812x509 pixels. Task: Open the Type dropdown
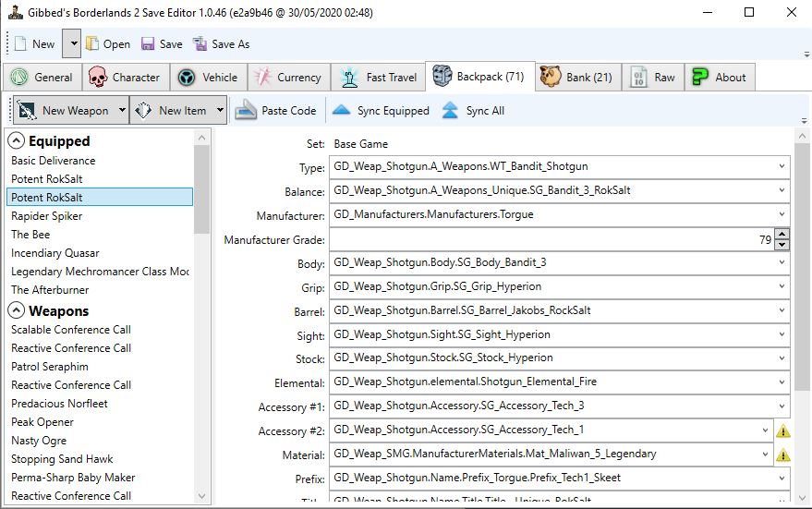(x=782, y=166)
